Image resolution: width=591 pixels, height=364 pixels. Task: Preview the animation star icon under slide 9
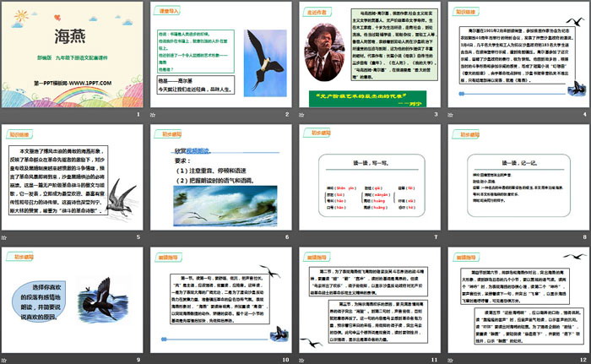[x=4, y=361]
